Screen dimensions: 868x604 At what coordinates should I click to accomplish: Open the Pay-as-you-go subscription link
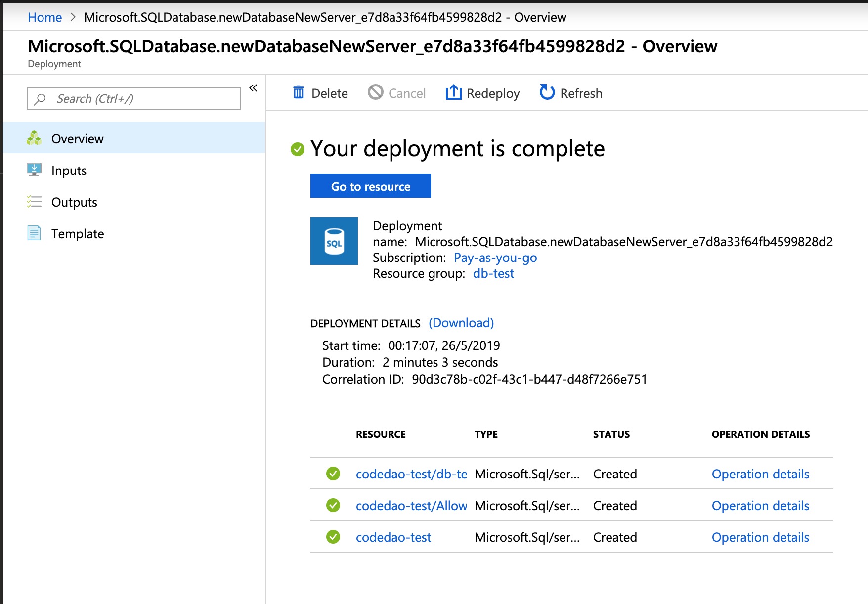[495, 258]
